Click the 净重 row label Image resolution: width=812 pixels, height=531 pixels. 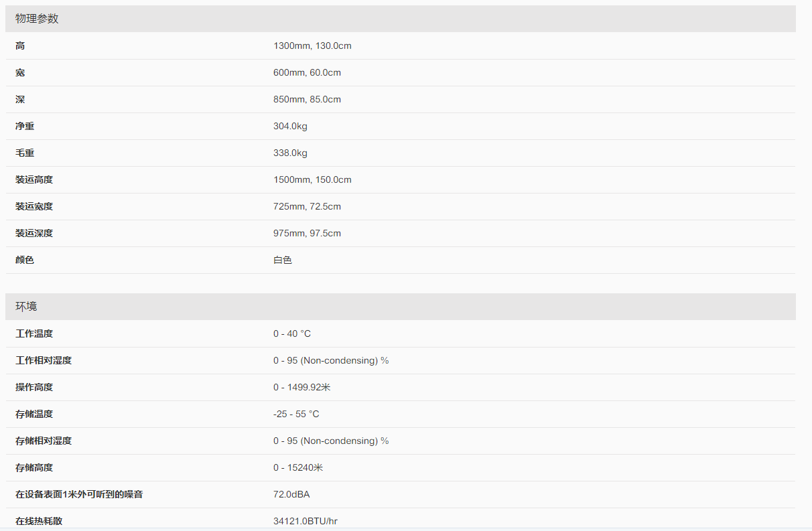pyautogui.click(x=25, y=127)
